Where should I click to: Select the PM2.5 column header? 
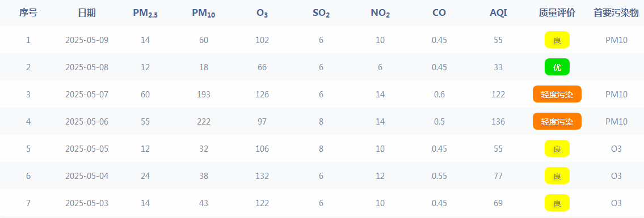point(145,13)
